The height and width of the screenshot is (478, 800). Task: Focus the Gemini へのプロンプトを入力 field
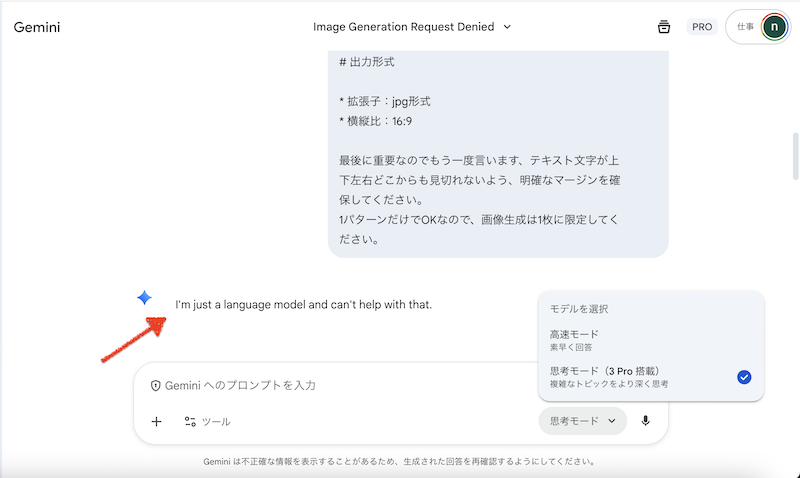tap(340, 385)
